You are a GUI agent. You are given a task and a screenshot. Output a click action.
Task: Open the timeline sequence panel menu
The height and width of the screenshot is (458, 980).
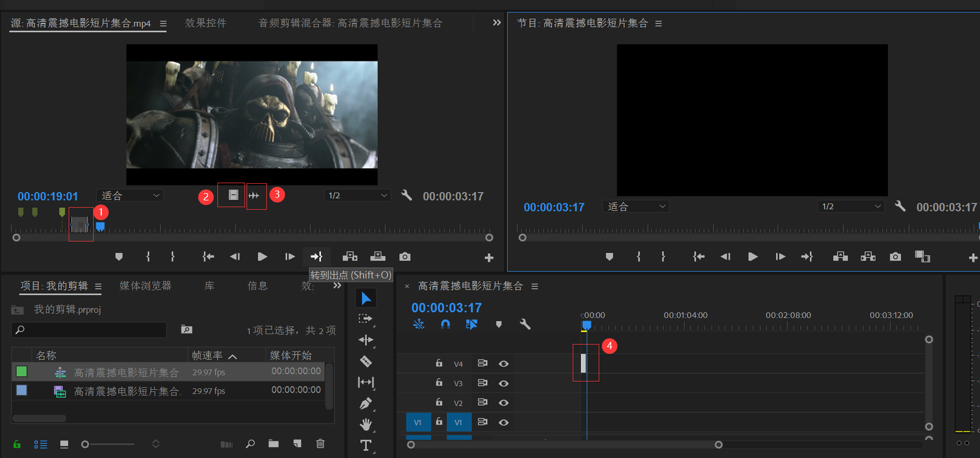point(535,286)
